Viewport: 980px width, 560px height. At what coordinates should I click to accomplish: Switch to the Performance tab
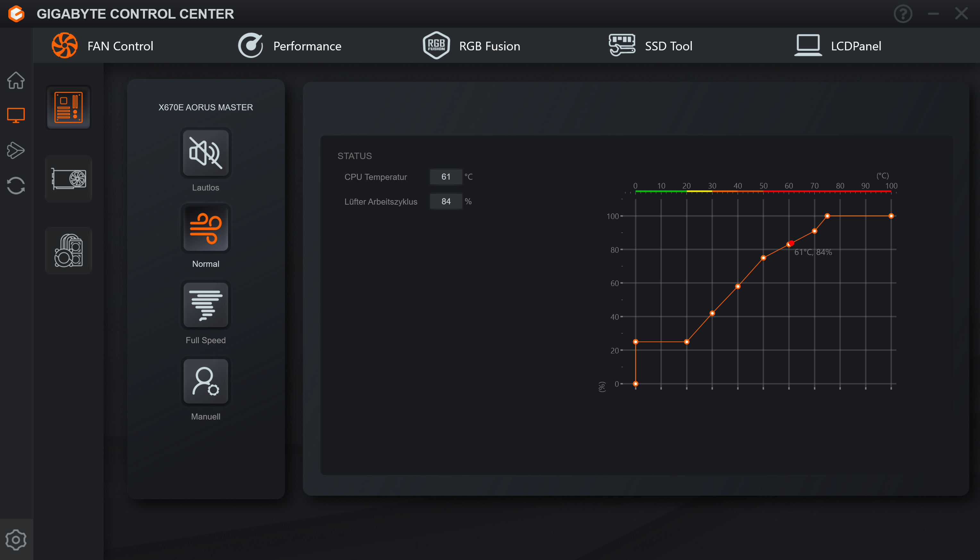pyautogui.click(x=290, y=46)
